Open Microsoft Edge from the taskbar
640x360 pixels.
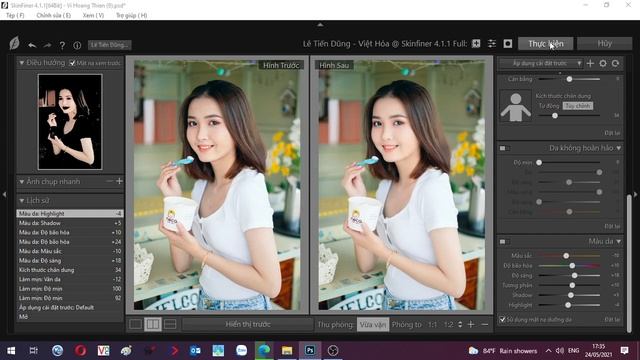tap(264, 351)
